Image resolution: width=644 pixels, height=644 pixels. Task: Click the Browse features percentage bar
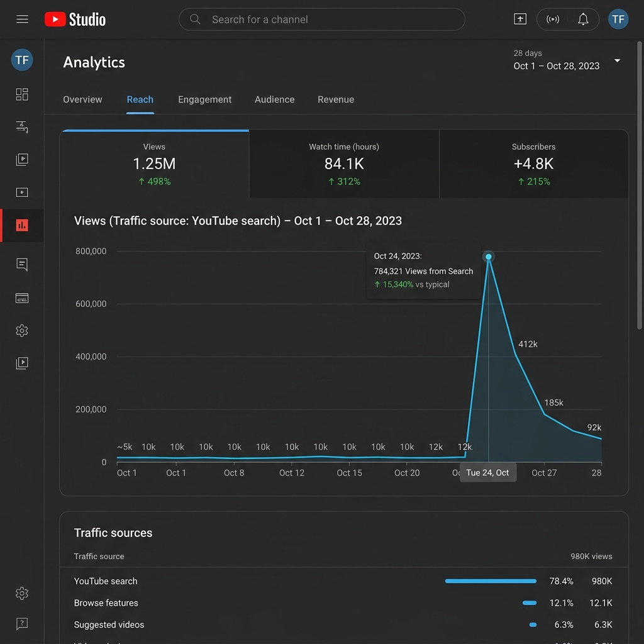coord(530,603)
